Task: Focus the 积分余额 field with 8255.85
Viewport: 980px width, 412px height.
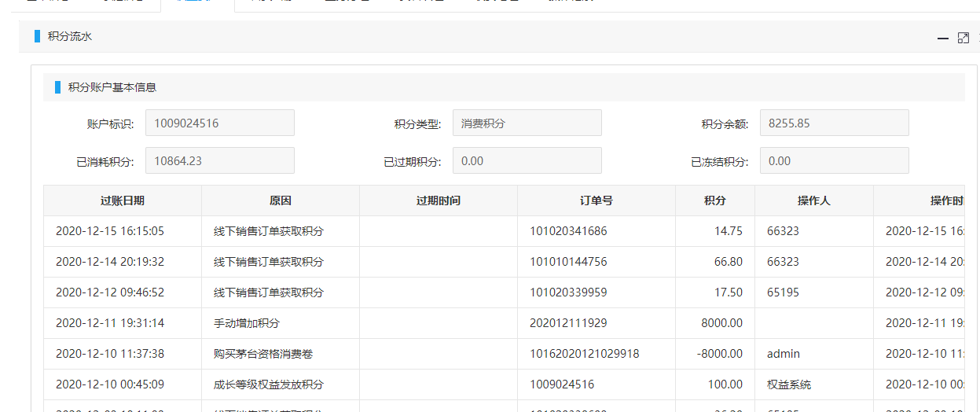Action: click(834, 123)
